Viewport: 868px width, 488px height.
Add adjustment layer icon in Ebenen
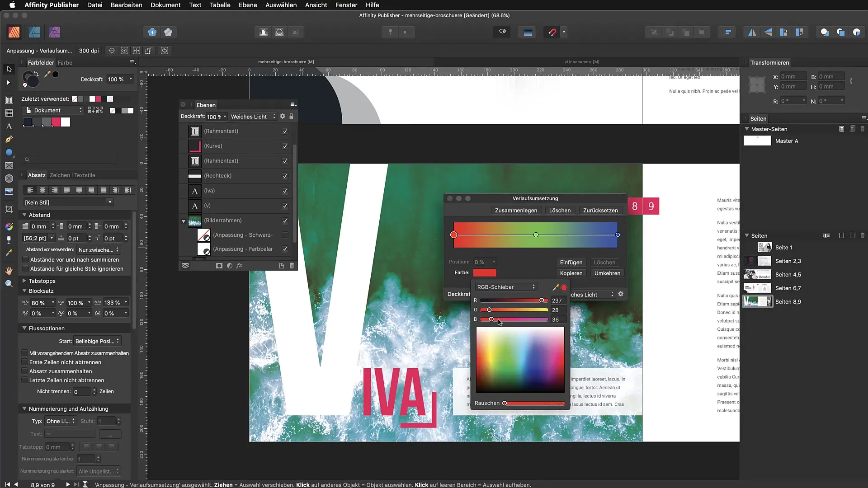click(x=230, y=266)
